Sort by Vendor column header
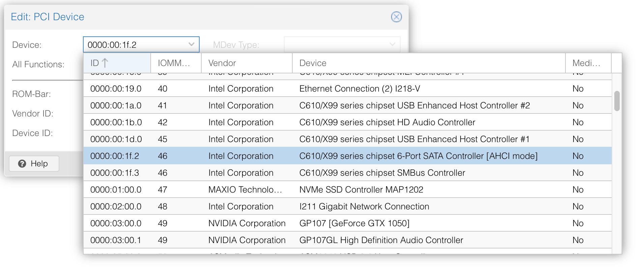Image resolution: width=644 pixels, height=270 pixels. tap(222, 63)
